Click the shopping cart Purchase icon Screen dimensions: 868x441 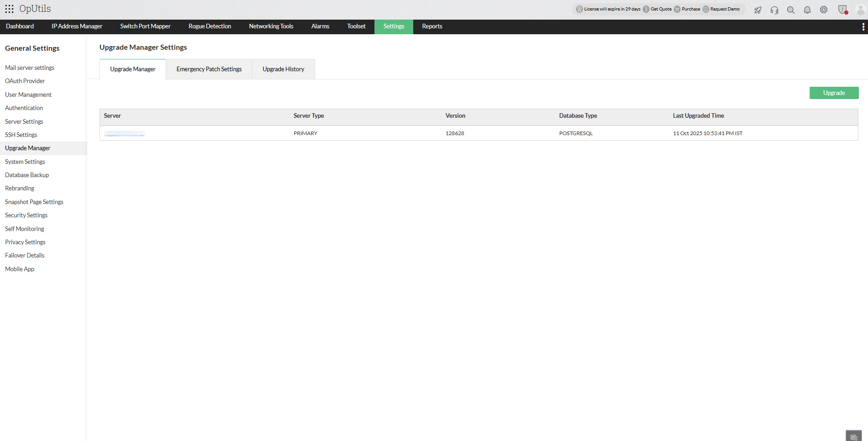tap(677, 9)
